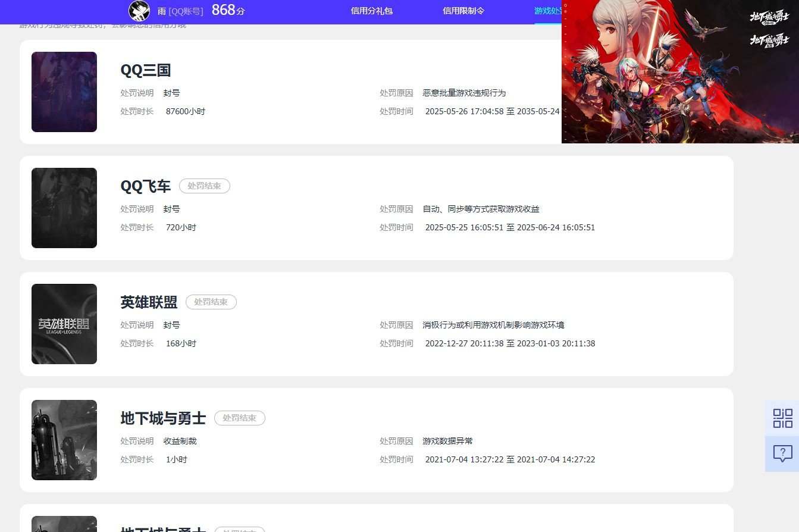Click the user avatar in the header

[139, 11]
